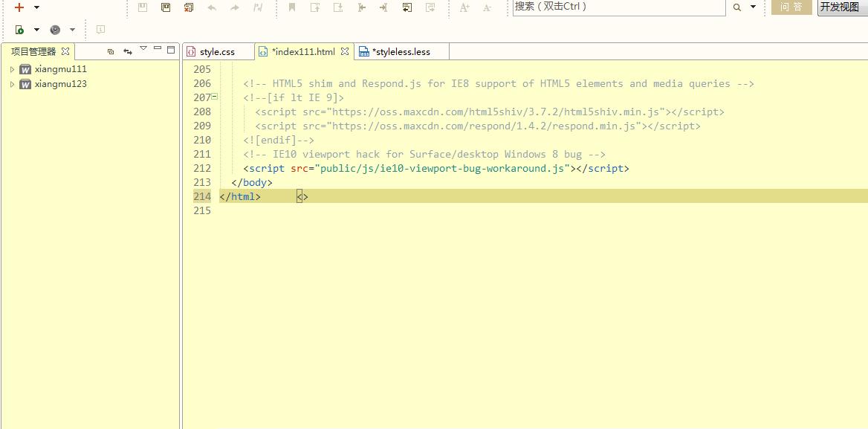This screenshot has height=429, width=868.
Task: Click the red plus New icon
Action: tap(19, 7)
